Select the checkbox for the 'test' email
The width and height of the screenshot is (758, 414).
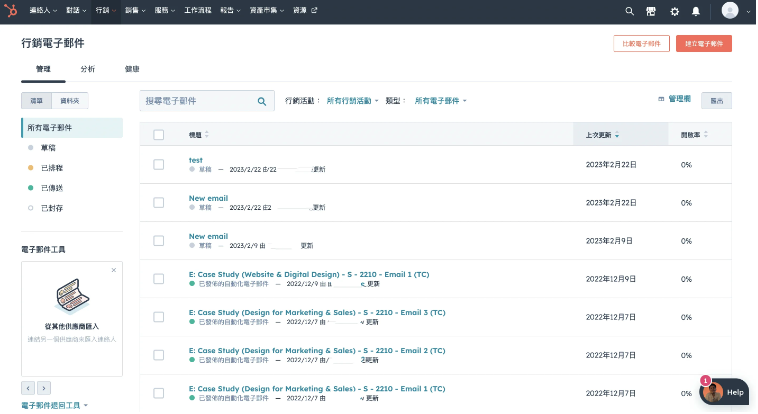(x=158, y=164)
